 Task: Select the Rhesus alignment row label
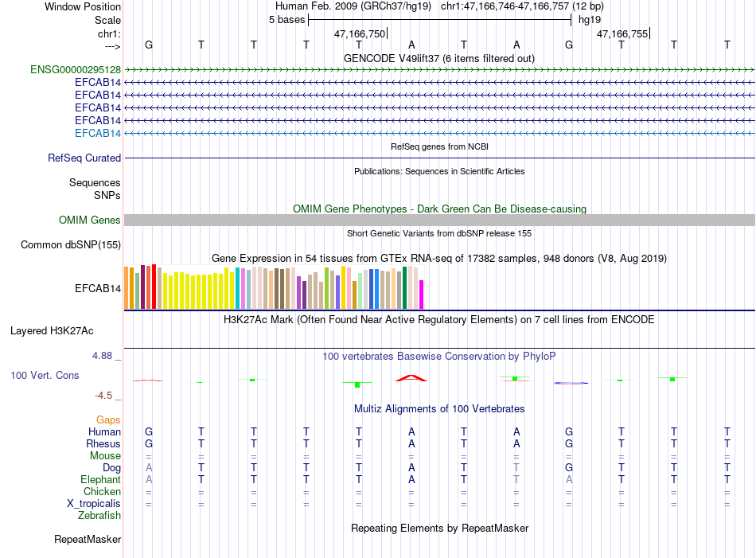(x=103, y=443)
